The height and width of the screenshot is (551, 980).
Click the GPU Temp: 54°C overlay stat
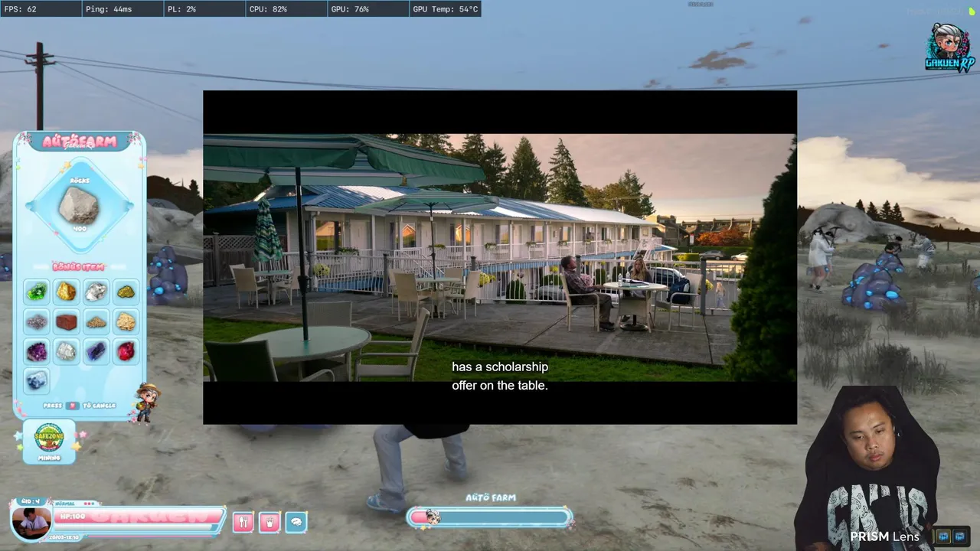tap(445, 9)
